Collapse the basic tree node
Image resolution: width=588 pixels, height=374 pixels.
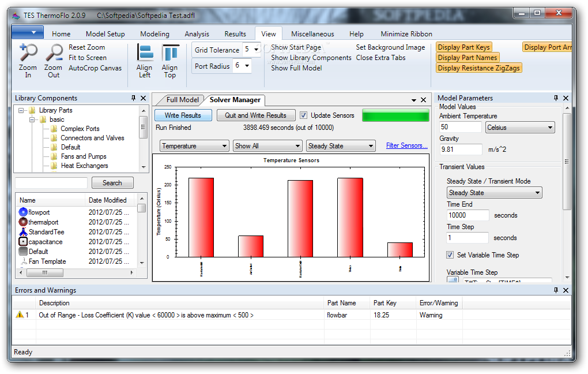coord(32,120)
